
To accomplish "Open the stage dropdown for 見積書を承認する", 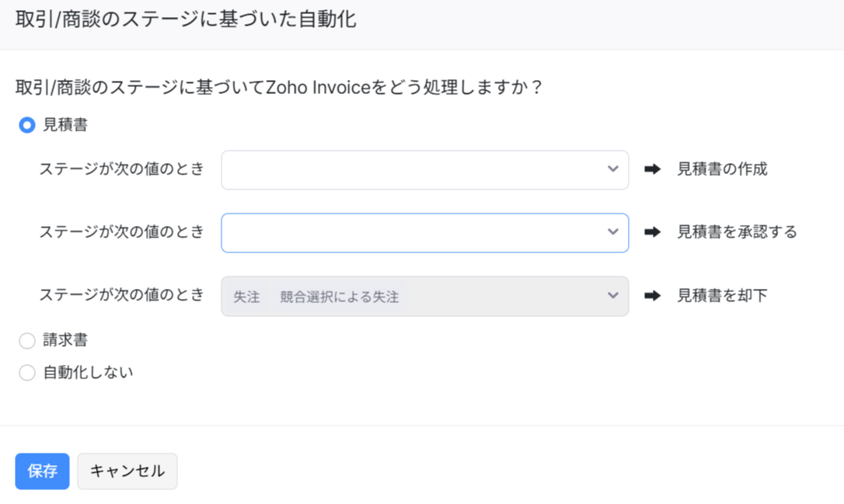I will click(x=416, y=233).
